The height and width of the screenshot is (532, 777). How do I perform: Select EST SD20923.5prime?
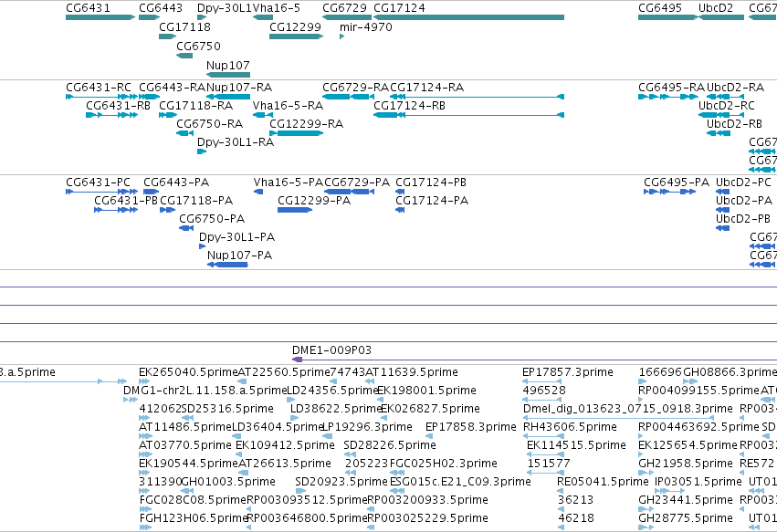pos(299,491)
